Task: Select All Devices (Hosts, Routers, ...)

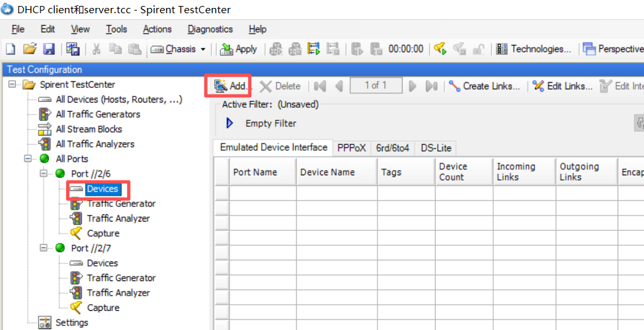Action: [x=119, y=99]
